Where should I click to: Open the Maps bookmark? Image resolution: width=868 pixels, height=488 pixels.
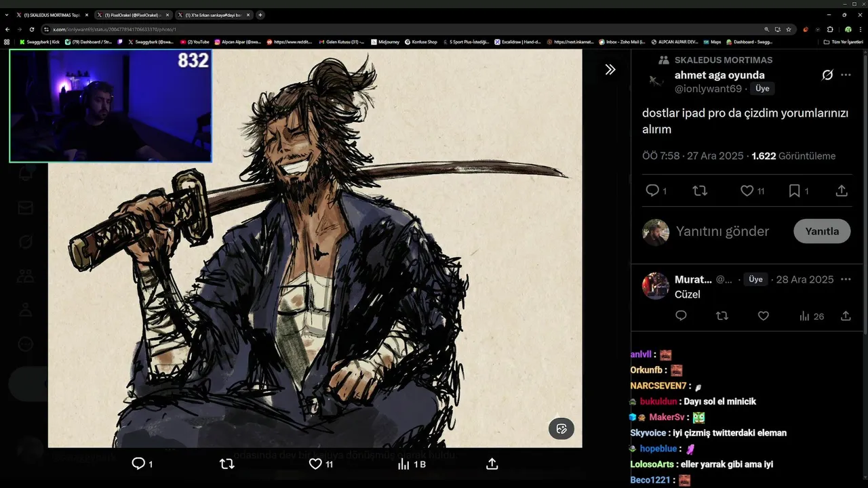point(712,42)
